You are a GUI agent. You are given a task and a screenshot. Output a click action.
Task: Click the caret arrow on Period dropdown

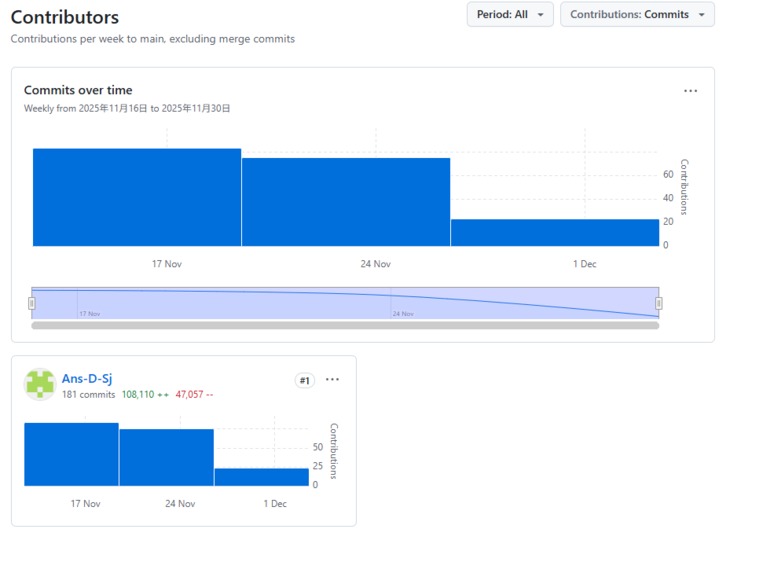(540, 15)
